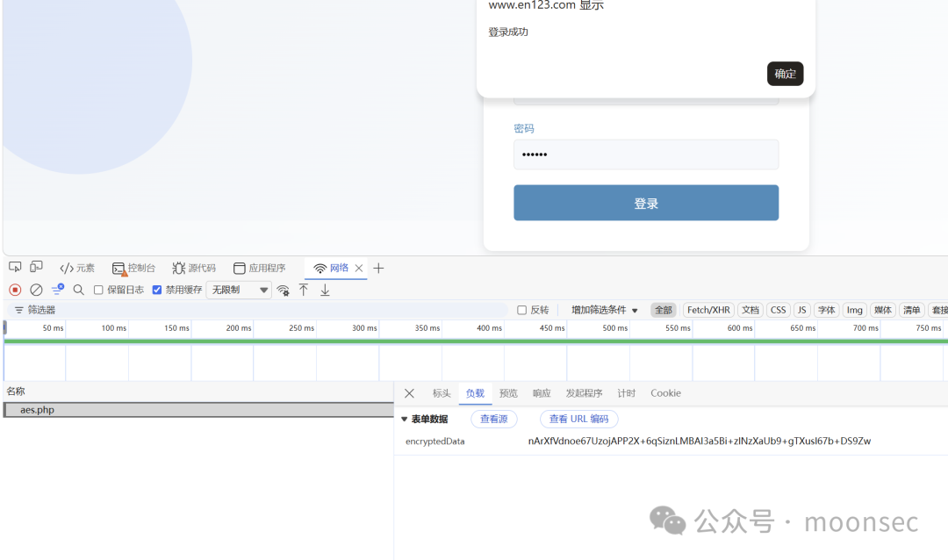The height and width of the screenshot is (560, 948).
Task: Switch to the 源代码 tab
Action: point(194,268)
